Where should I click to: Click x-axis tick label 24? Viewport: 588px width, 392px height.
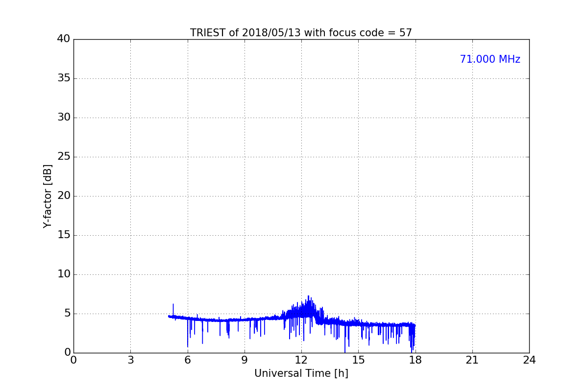(x=529, y=360)
